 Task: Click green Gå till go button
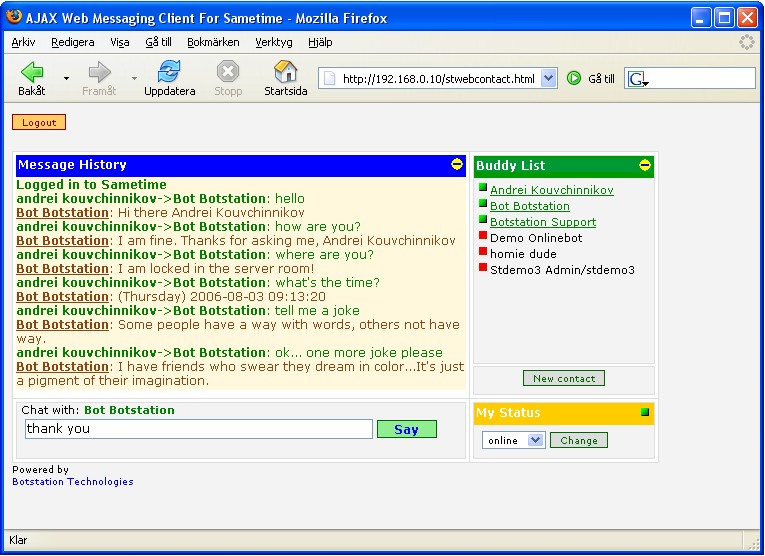(574, 78)
